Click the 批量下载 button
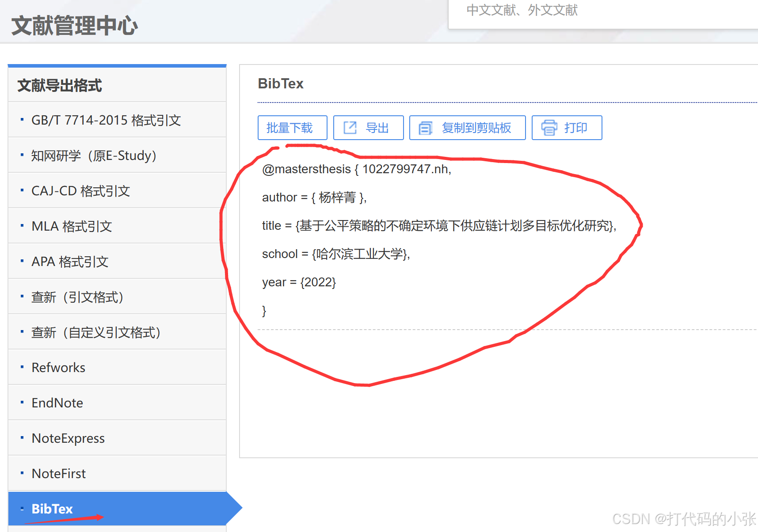Image resolution: width=758 pixels, height=532 pixels. (x=292, y=128)
